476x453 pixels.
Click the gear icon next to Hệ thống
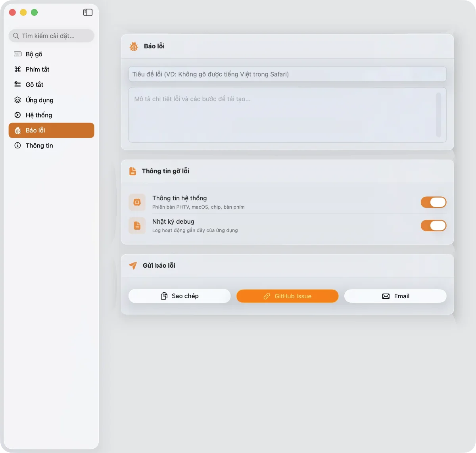[17, 115]
